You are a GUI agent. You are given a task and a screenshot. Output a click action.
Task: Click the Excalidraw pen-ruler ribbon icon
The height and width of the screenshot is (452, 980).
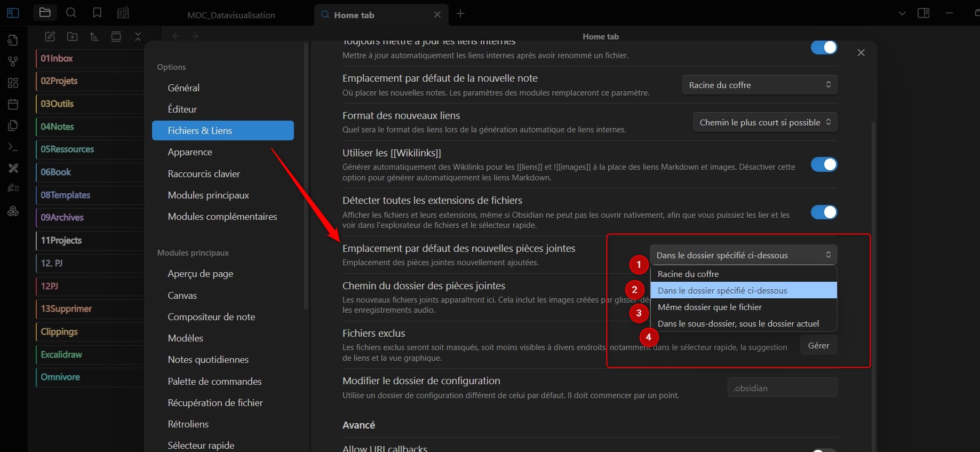(13, 168)
